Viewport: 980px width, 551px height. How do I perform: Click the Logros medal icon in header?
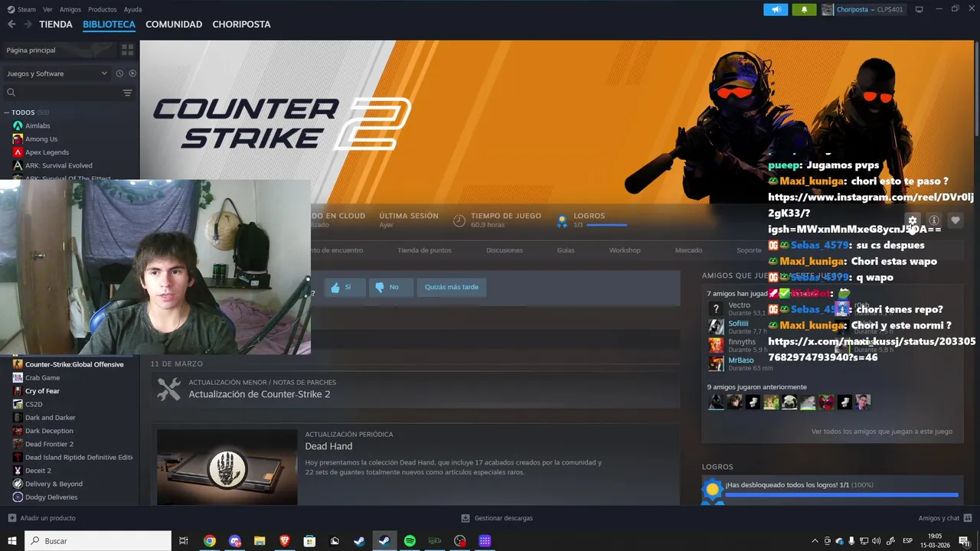(562, 220)
